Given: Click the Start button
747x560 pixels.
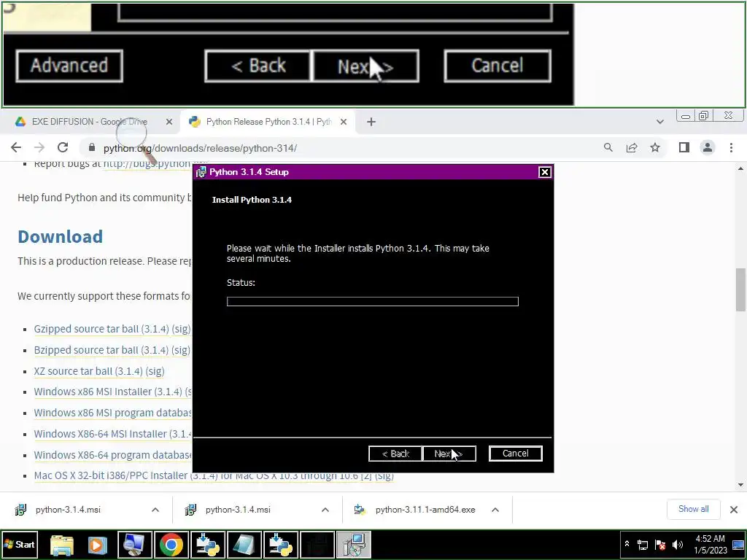Looking at the screenshot, I should [x=19, y=544].
